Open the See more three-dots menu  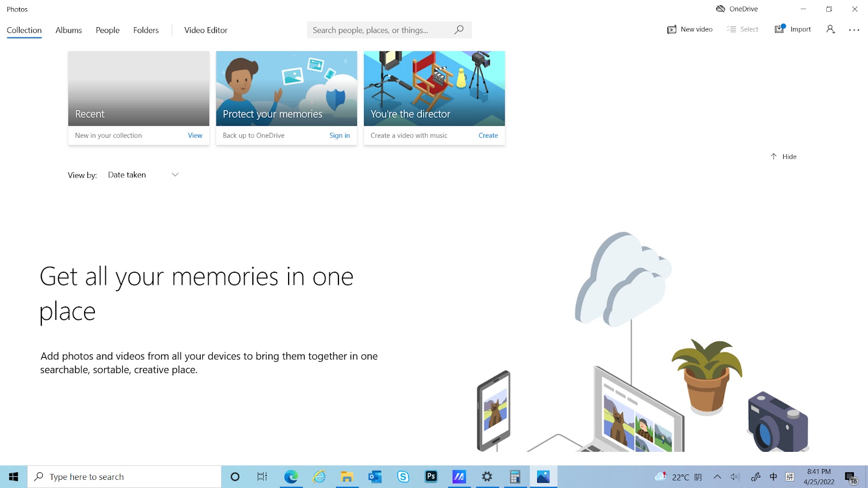point(854,30)
